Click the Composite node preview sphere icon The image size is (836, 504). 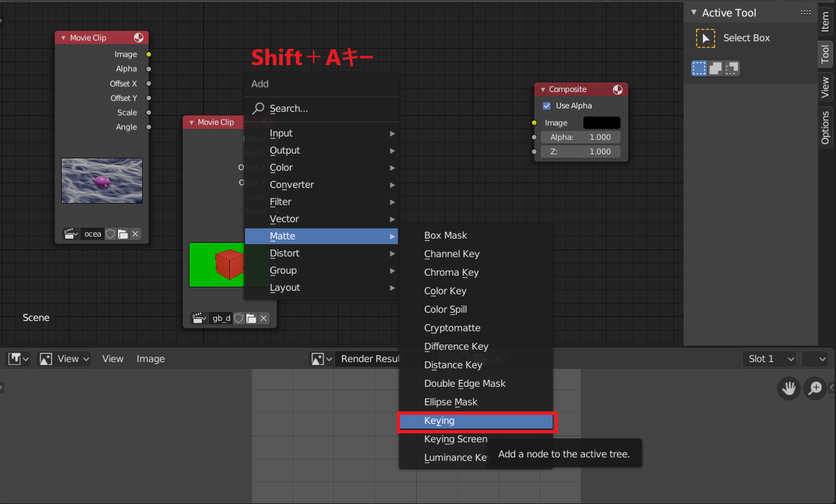click(617, 89)
